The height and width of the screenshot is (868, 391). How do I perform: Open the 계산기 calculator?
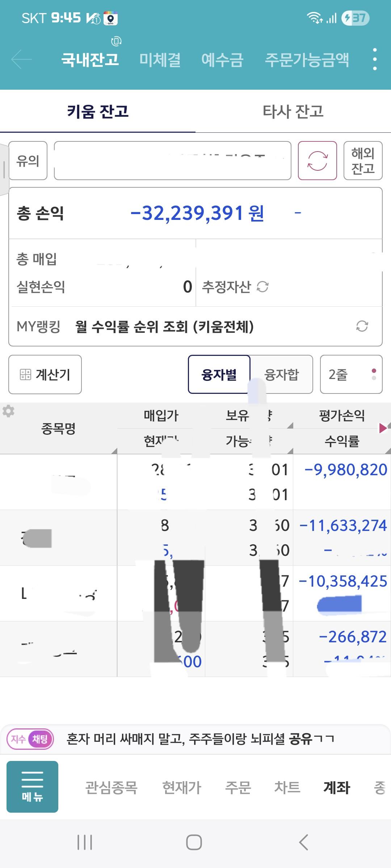coord(45,374)
